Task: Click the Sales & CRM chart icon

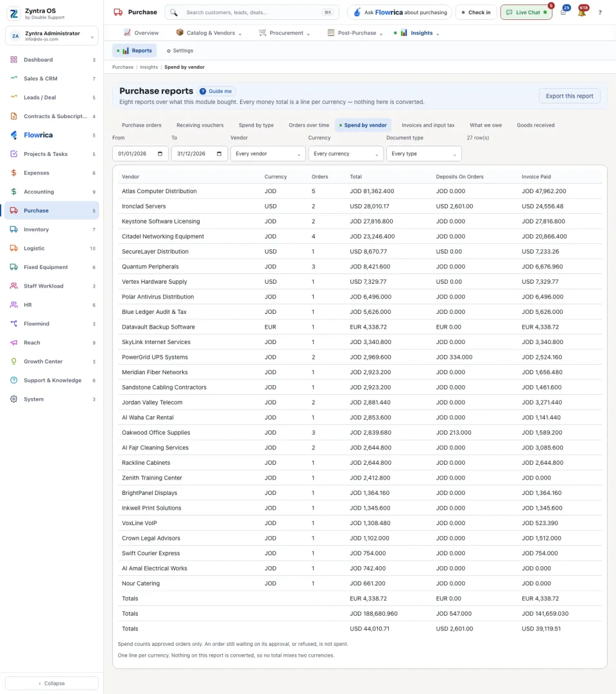Action: tap(13, 78)
